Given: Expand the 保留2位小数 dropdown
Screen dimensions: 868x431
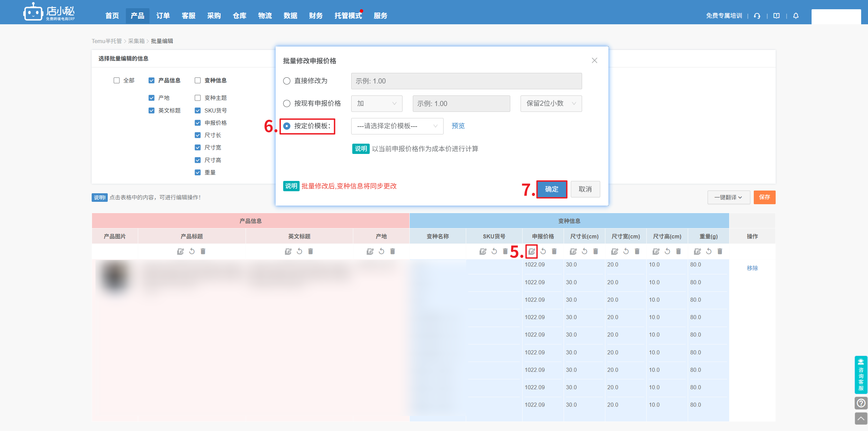Looking at the screenshot, I should pyautogui.click(x=551, y=104).
